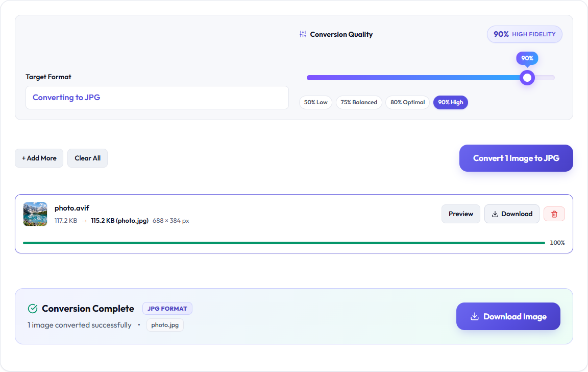Click the 115.2 KB (photo.jpg) output size
The height and width of the screenshot is (372, 588).
pyautogui.click(x=119, y=221)
